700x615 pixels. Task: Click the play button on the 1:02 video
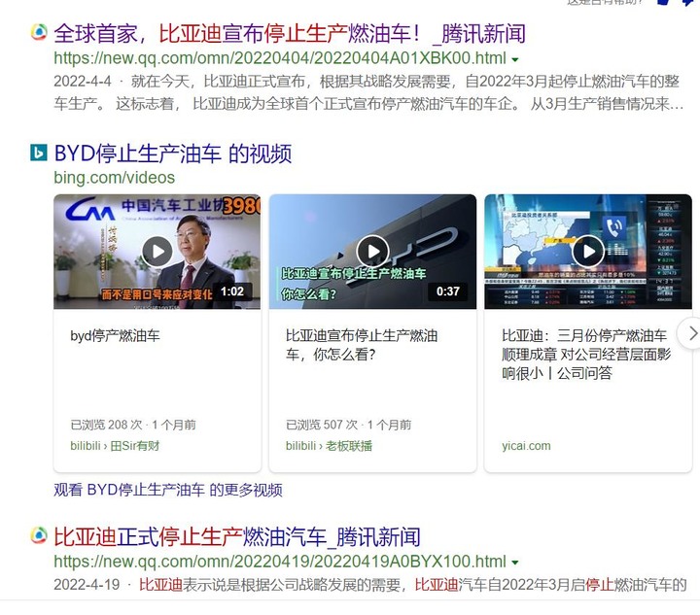click(x=157, y=252)
